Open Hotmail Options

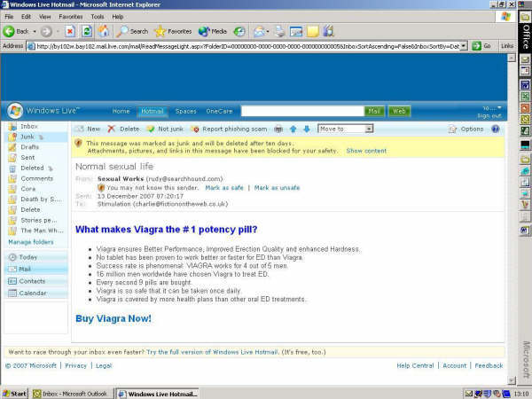[465, 129]
